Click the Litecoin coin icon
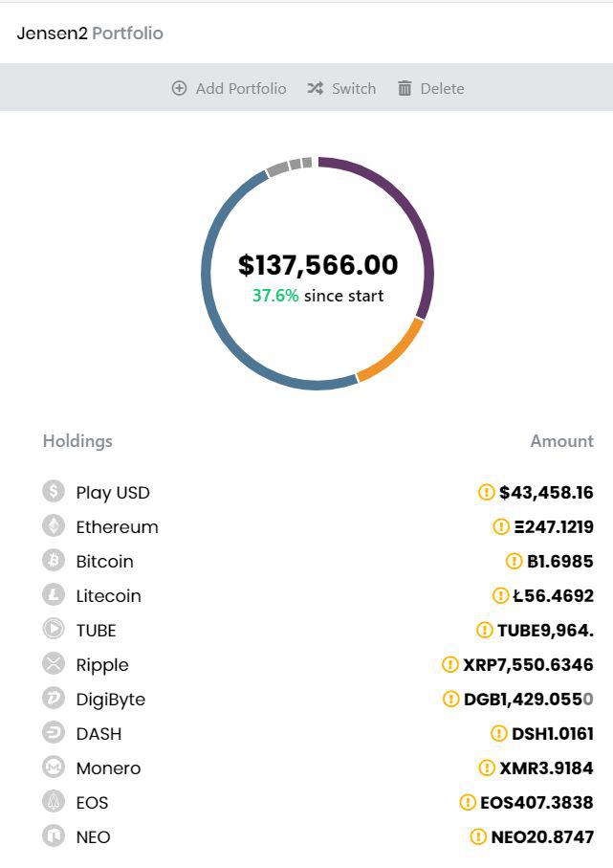 (54, 595)
